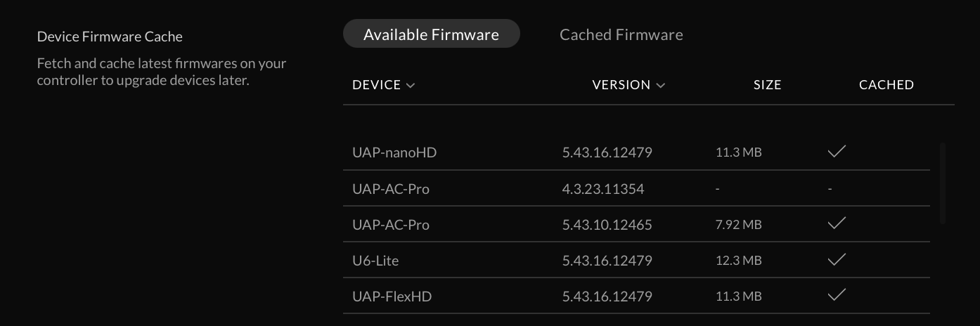This screenshot has height=326, width=980.
Task: Click the CACHED column header
Action: coord(886,85)
